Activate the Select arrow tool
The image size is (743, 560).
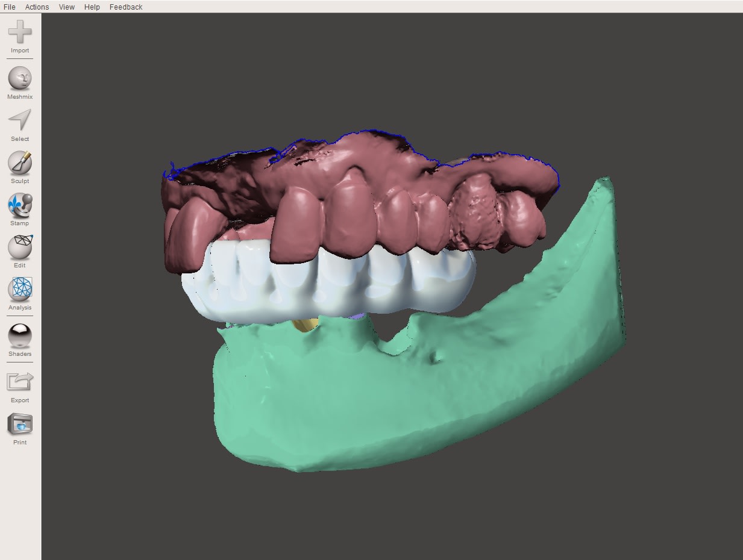(20, 120)
